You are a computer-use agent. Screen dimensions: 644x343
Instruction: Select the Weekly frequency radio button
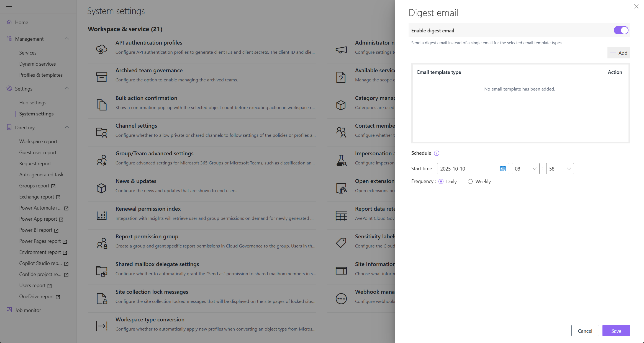pyautogui.click(x=470, y=182)
